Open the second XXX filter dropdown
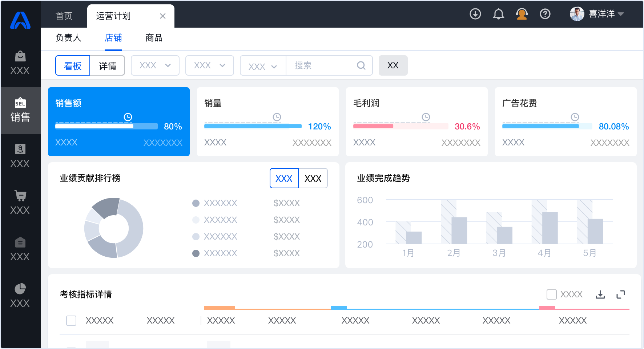This screenshot has width=644, height=349. pyautogui.click(x=210, y=65)
